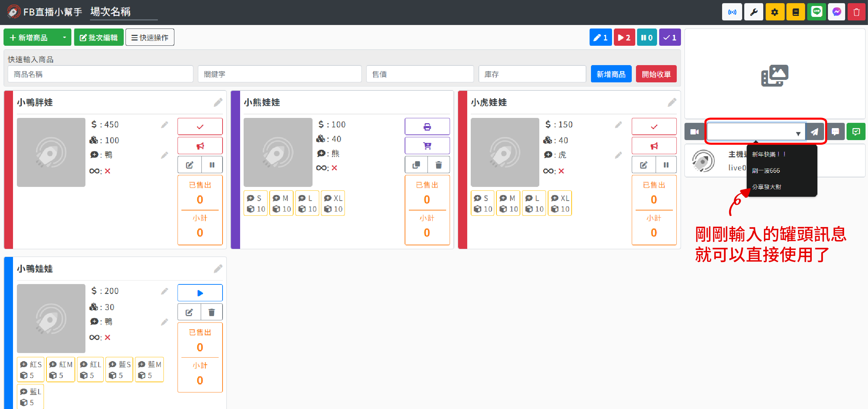Click the green LINE icon
The image size is (868, 409).
pyautogui.click(x=816, y=12)
